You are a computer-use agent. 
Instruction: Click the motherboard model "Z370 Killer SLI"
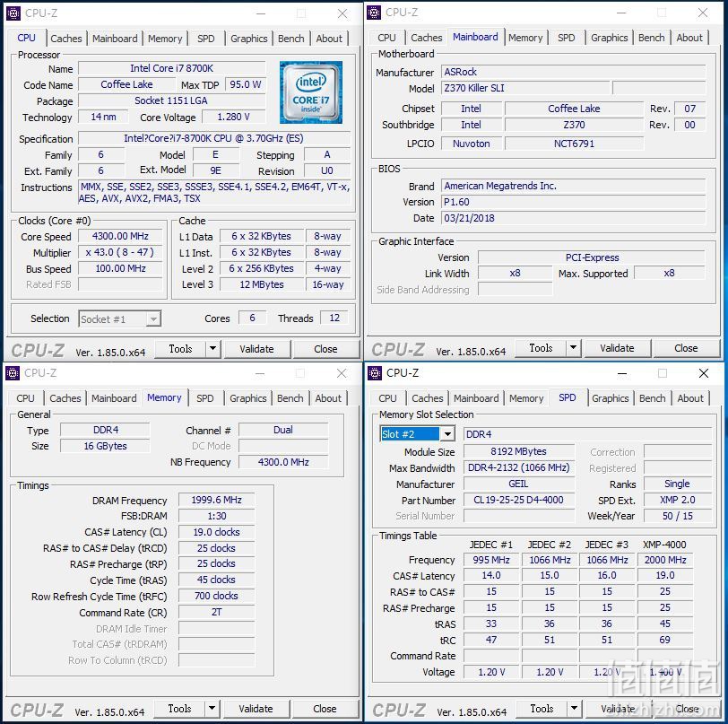point(525,88)
